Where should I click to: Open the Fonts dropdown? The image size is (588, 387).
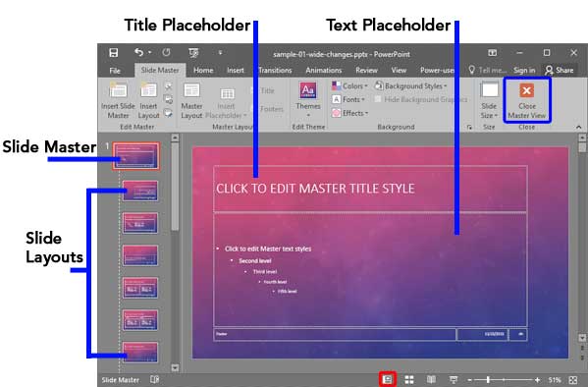[x=348, y=99]
